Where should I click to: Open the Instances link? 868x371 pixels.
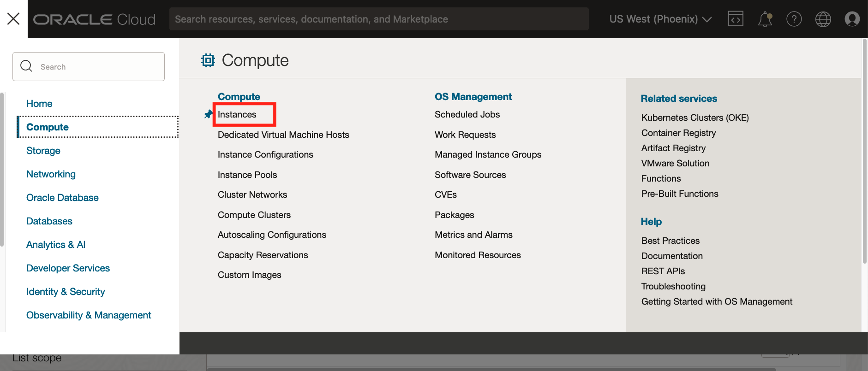(x=237, y=114)
